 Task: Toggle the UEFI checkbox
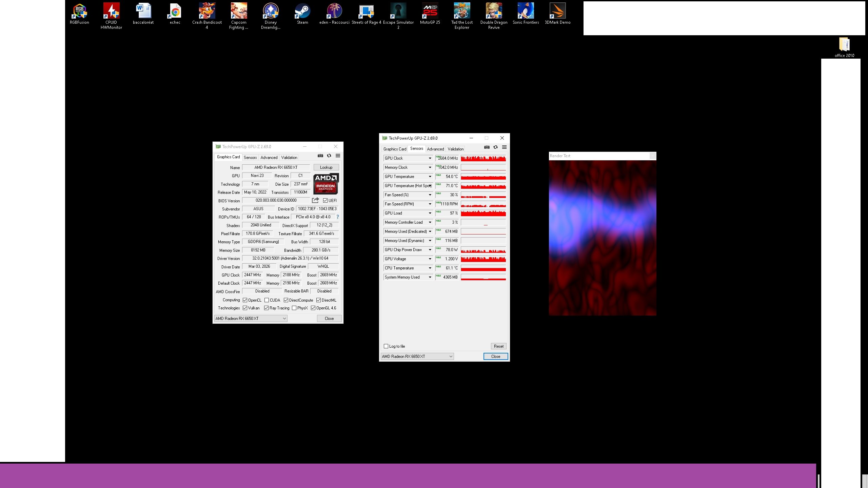[325, 201]
